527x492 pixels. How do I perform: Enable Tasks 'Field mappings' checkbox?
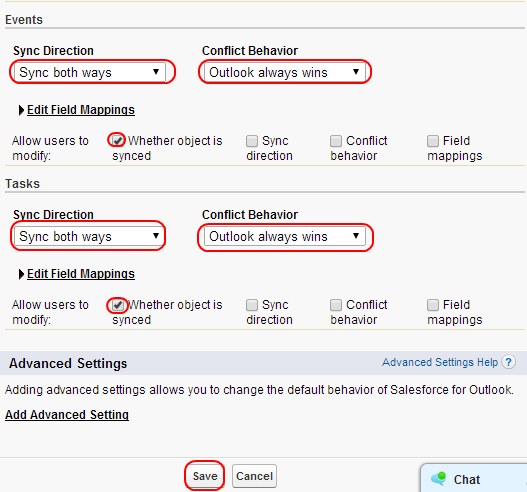click(433, 305)
